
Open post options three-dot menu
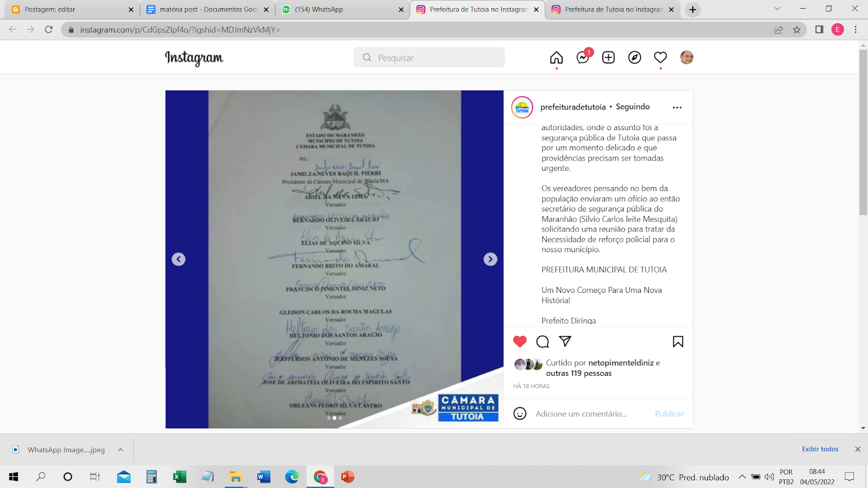(677, 107)
